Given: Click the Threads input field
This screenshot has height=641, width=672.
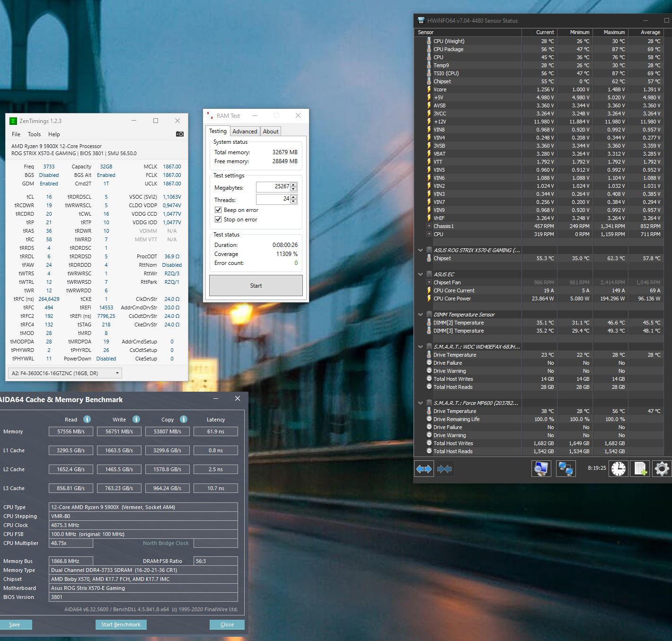Looking at the screenshot, I should [x=273, y=199].
